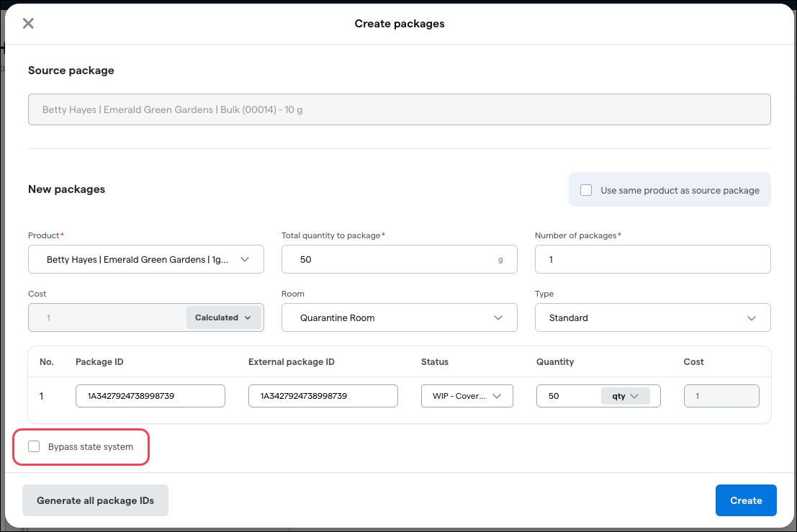Open the Calculated cost type dropdown
Screen dimensions: 797x532
[x=224, y=317]
